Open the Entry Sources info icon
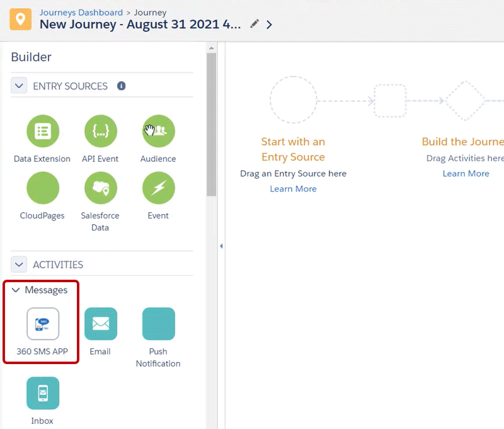 click(122, 86)
